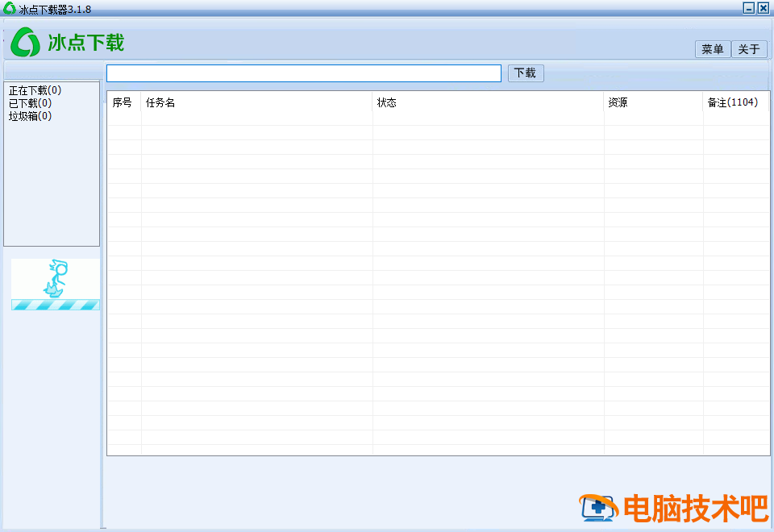Select 垃圾箱(0) in sidebar list
The height and width of the screenshot is (532, 774).
pos(30,116)
